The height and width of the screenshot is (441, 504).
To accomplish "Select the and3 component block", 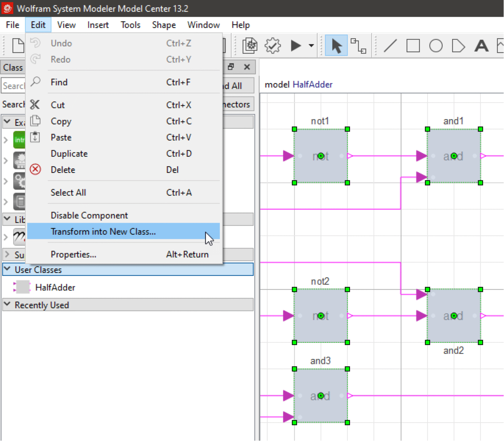I will click(321, 396).
